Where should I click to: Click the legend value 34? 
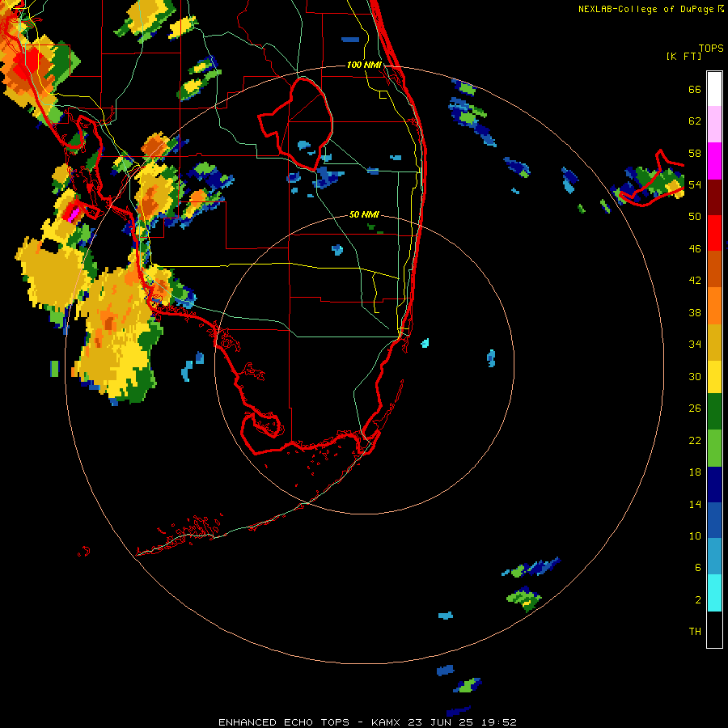click(x=695, y=344)
